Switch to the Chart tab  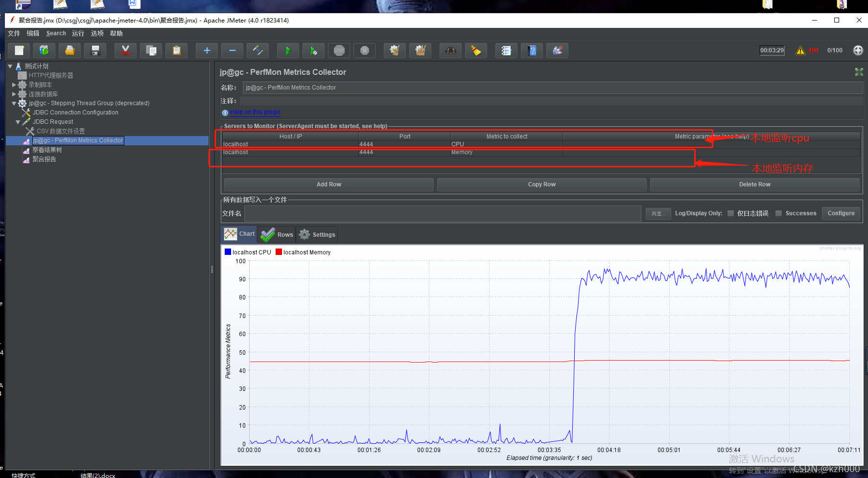[x=239, y=234]
